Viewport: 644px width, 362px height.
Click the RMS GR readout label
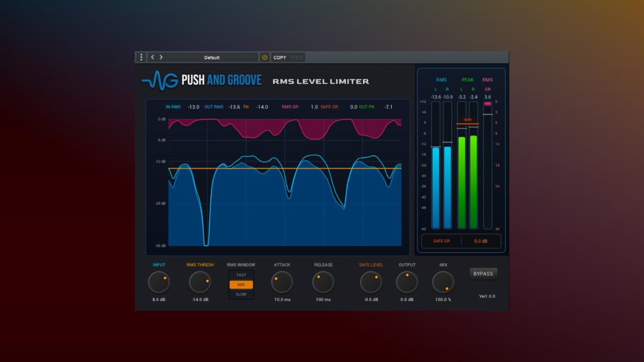(x=290, y=107)
